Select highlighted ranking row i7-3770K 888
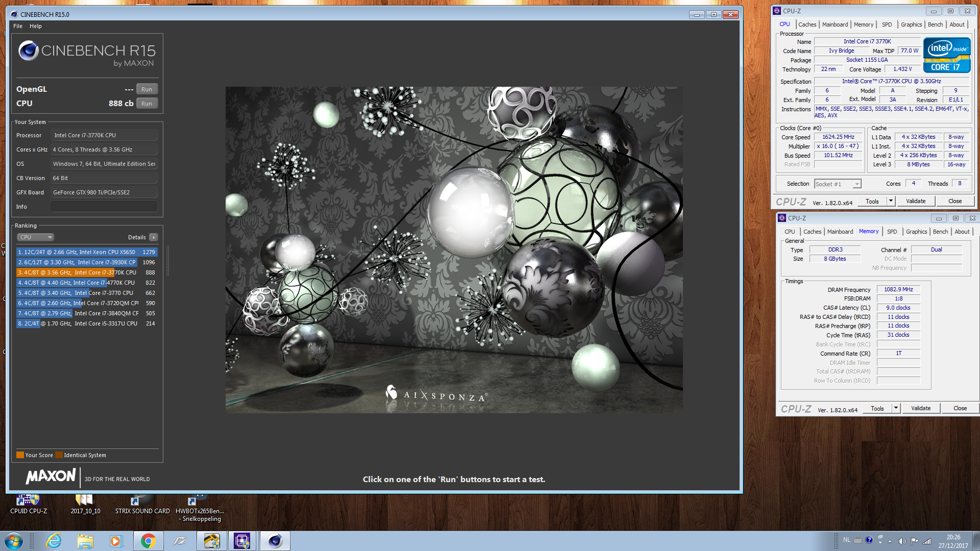This screenshot has width=980, height=551. [87, 272]
